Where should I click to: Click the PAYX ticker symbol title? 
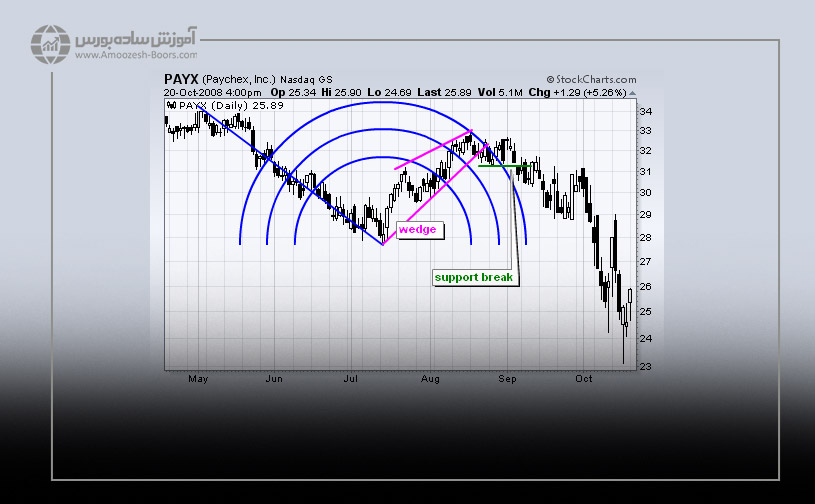point(181,79)
